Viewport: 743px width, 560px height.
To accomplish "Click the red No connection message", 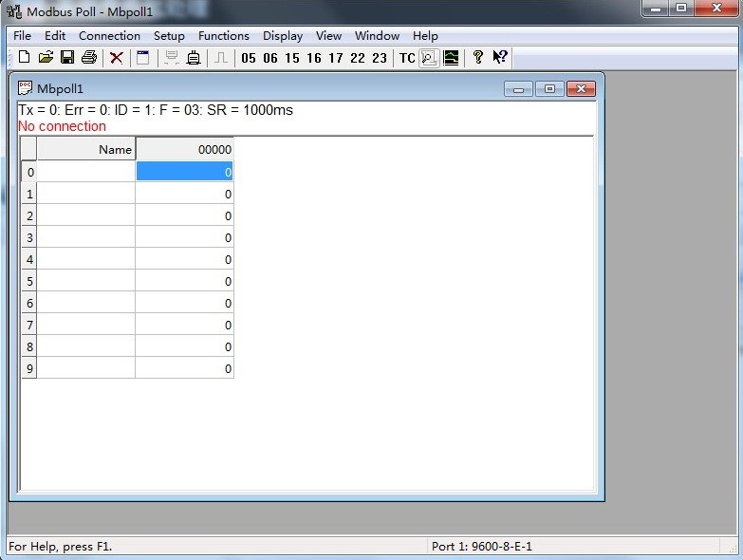I will [x=62, y=126].
